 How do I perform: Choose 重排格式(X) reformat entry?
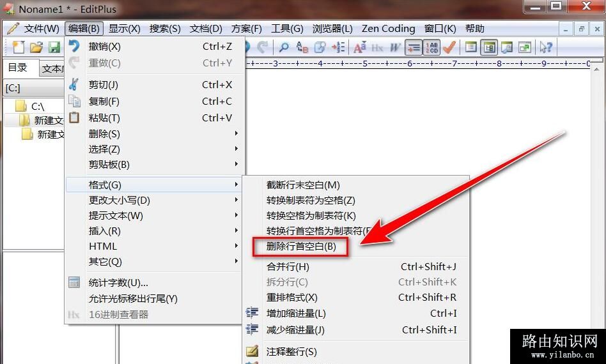click(355, 298)
